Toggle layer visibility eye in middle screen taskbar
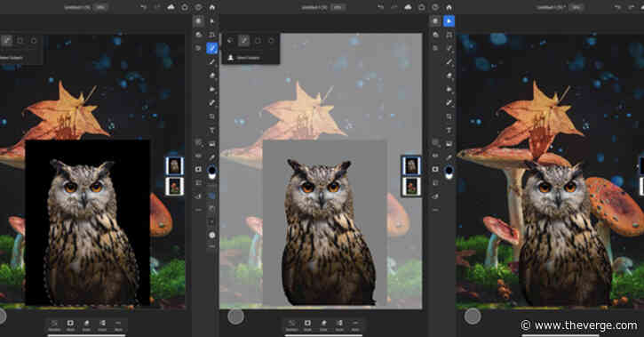 pos(435,156)
